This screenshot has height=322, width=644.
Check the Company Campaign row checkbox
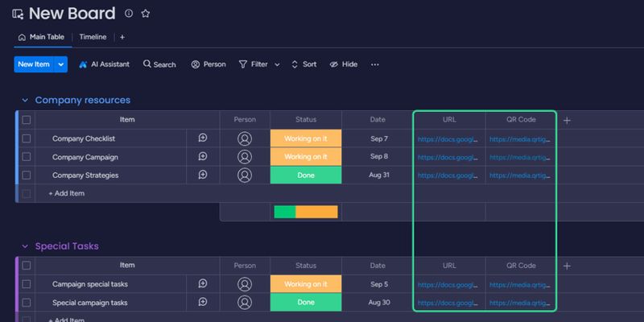[x=27, y=157]
